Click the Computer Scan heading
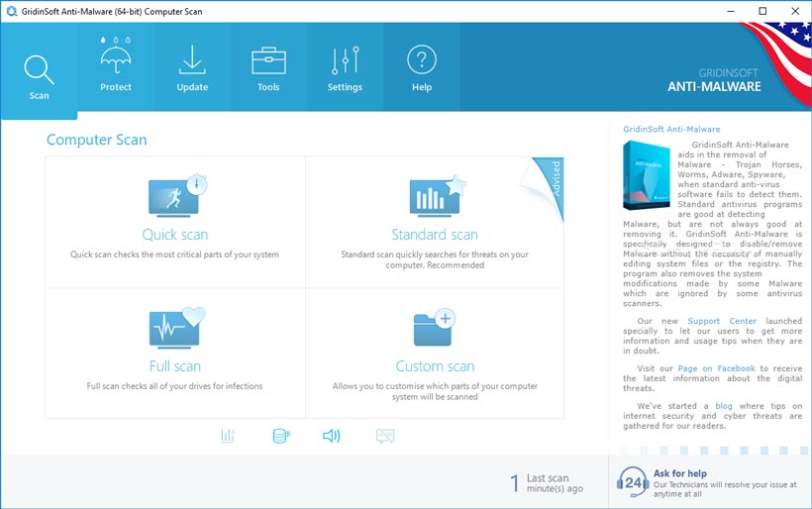This screenshot has height=509, width=812. pyautogui.click(x=96, y=140)
